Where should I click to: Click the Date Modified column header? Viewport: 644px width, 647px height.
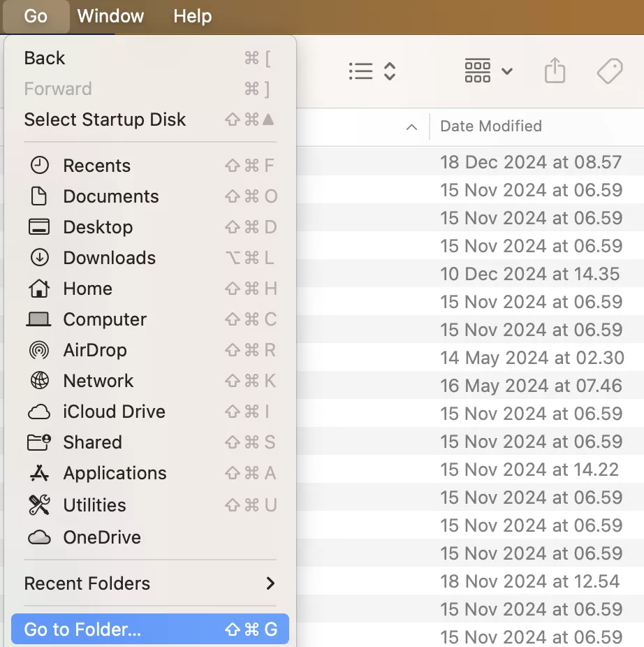[x=491, y=126]
